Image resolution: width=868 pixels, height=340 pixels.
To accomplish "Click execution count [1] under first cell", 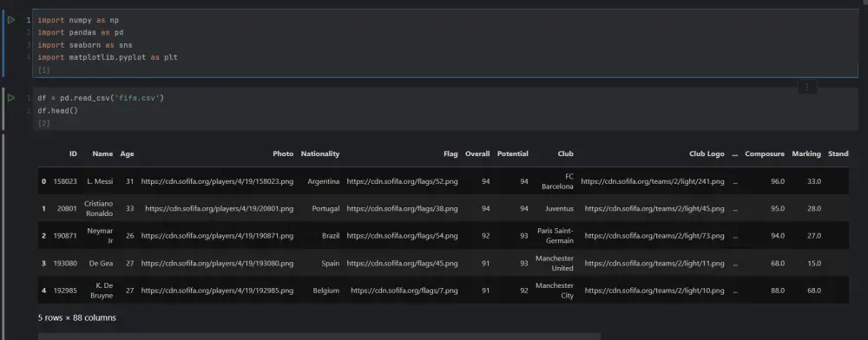I will tap(43, 70).
